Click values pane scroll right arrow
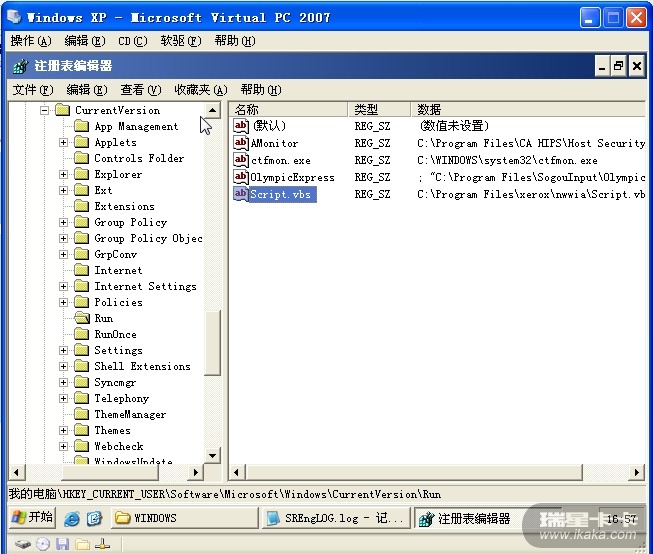The image size is (653, 554). tap(636, 472)
